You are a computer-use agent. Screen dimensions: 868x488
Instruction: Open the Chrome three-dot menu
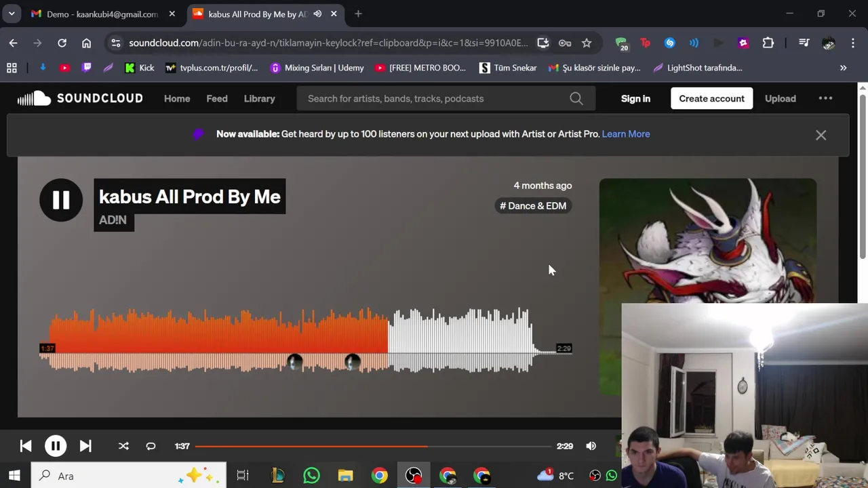coord(852,43)
